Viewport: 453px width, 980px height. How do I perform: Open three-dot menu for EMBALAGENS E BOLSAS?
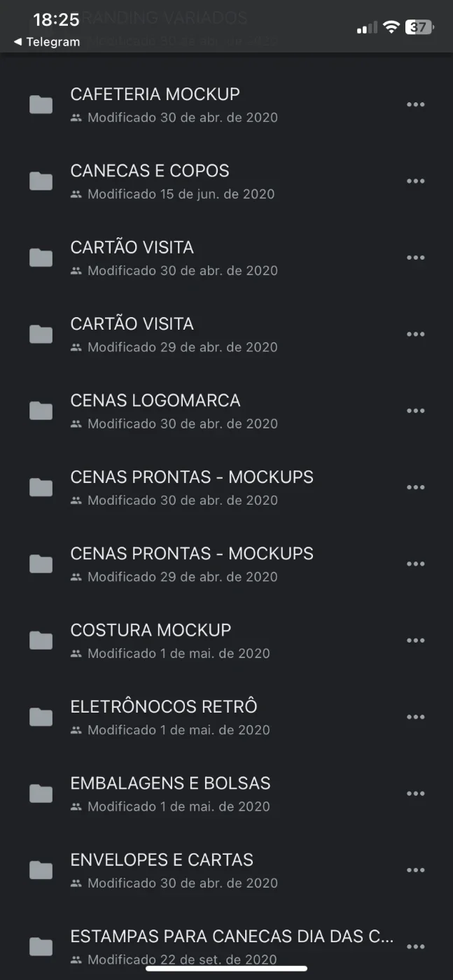coord(415,794)
